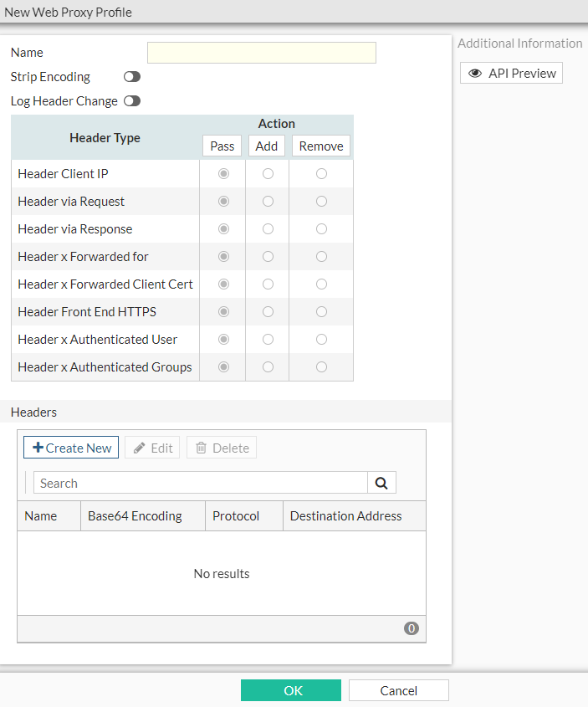588x707 pixels.
Task: Click the OK button
Action: [x=291, y=690]
